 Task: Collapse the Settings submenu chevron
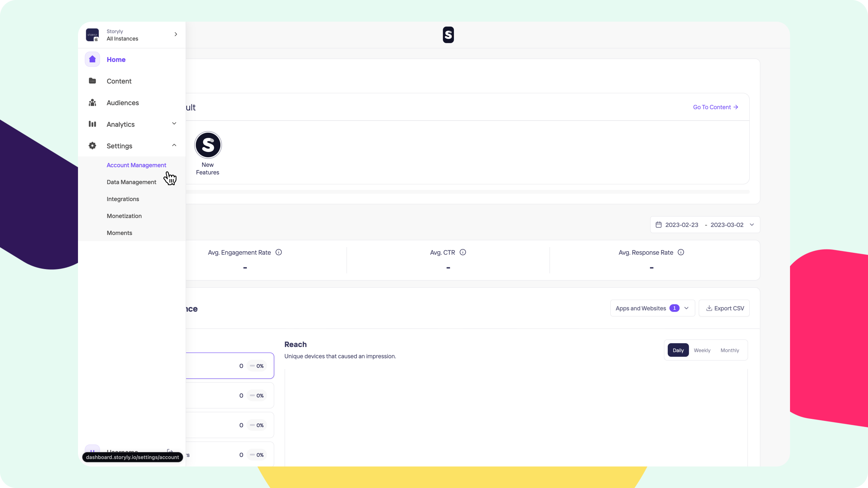click(174, 145)
